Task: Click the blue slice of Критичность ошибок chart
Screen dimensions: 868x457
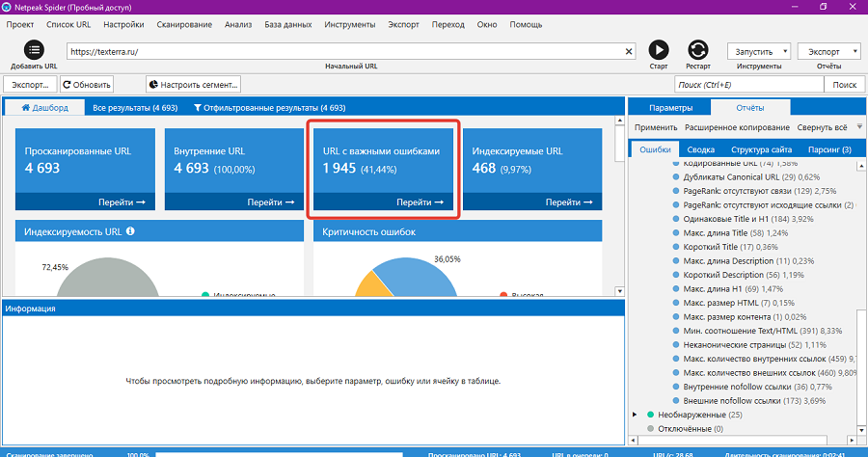Action: click(418, 277)
